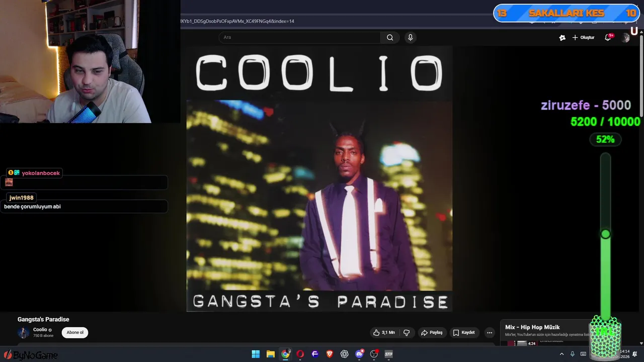The image size is (644, 362).
Task: Open the three-dot more actions menu
Action: tap(490, 332)
